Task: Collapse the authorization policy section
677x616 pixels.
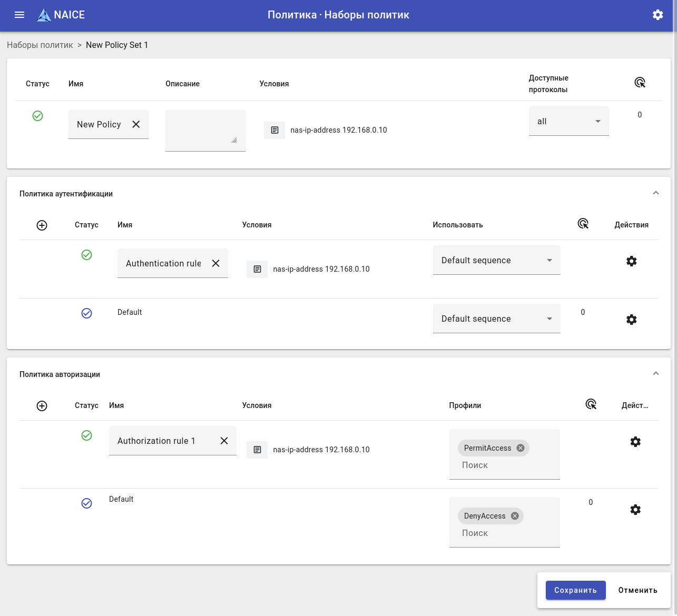Action: click(x=656, y=374)
